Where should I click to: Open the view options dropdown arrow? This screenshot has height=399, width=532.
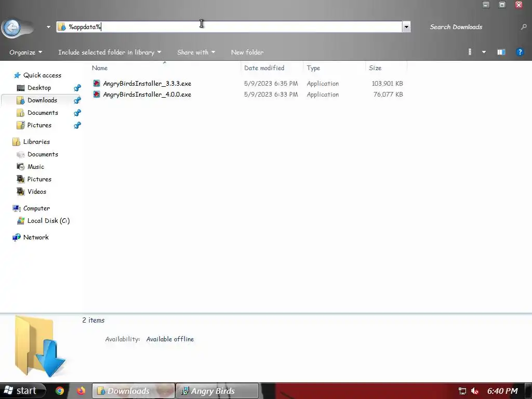(x=484, y=52)
